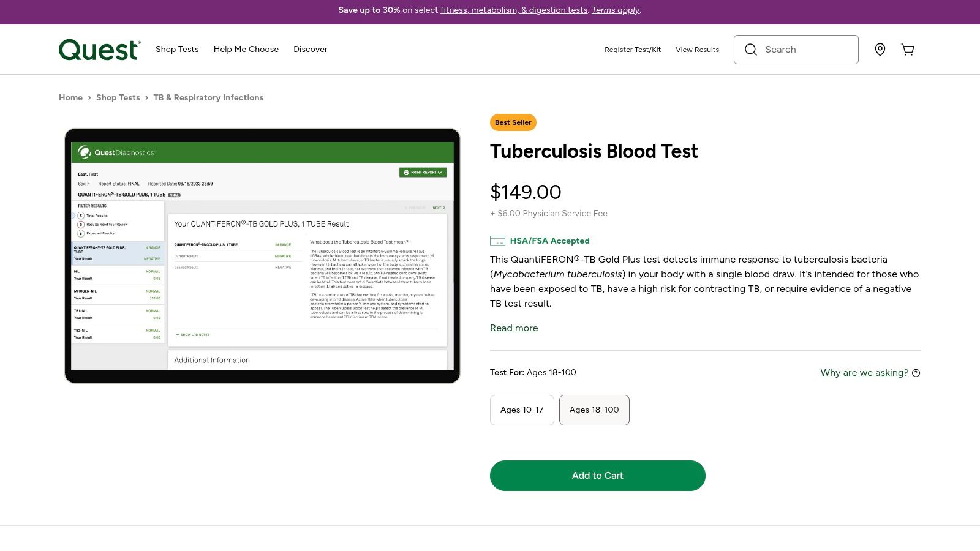The image size is (980, 551).
Task: Click the HSA/FSA card icon
Action: [497, 241]
